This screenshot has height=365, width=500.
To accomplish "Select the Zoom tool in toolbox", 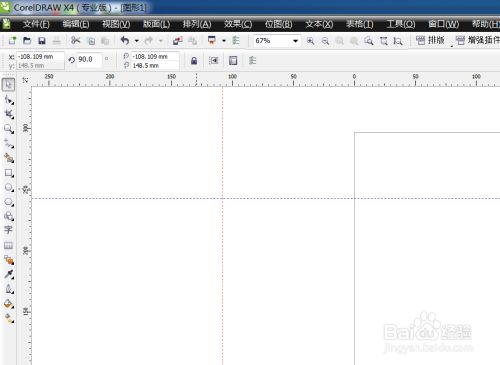I will click(x=9, y=129).
